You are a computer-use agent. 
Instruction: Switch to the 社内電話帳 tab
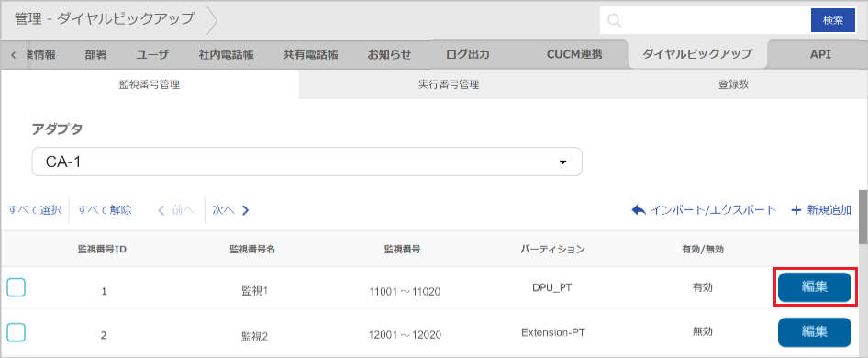coord(226,54)
